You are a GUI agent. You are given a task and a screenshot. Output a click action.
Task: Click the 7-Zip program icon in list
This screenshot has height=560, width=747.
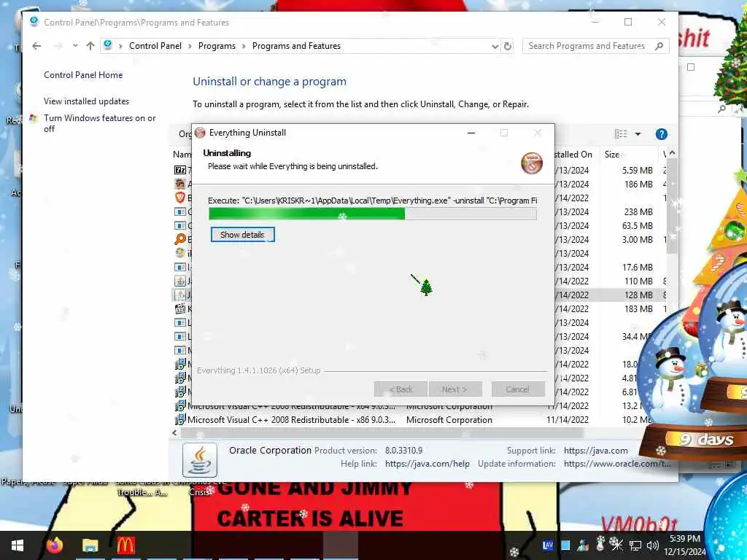point(180,170)
